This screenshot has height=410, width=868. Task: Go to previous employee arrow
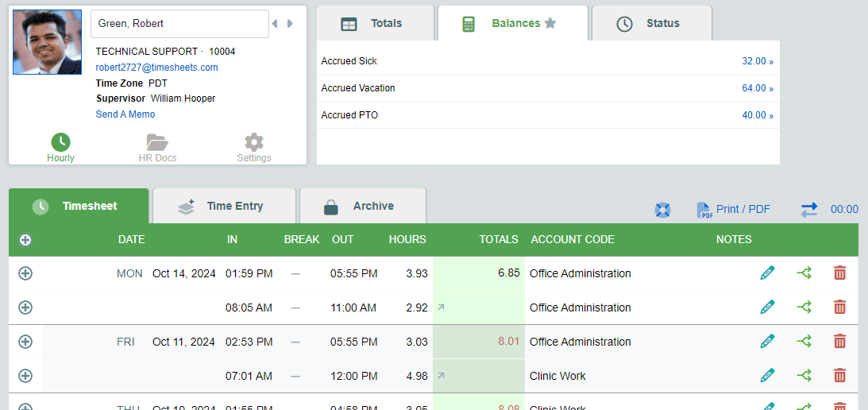[x=275, y=24]
